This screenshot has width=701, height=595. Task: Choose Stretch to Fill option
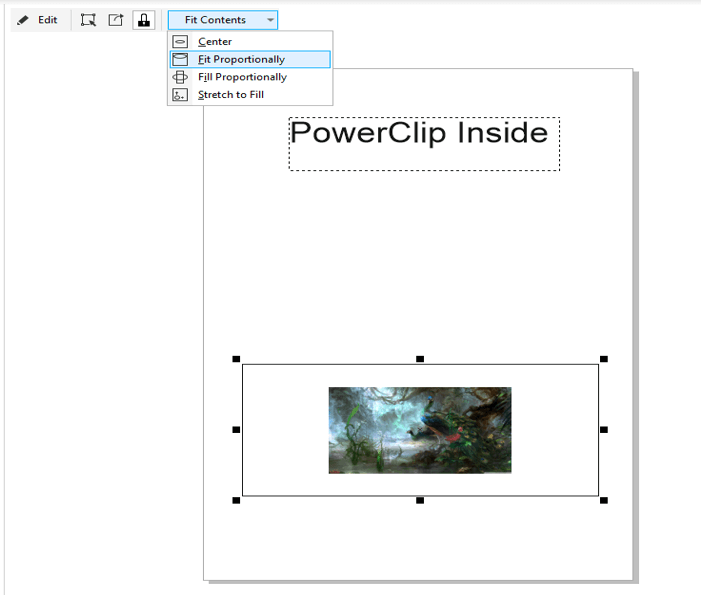(250, 95)
